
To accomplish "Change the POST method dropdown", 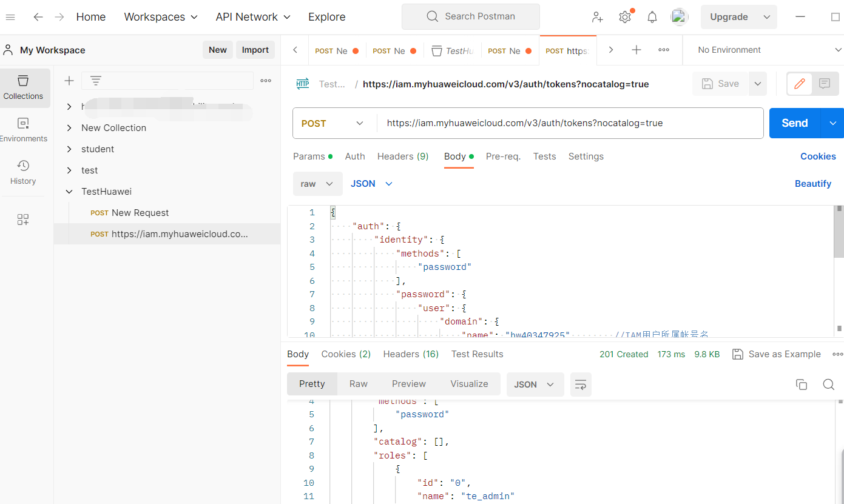I will 333,123.
